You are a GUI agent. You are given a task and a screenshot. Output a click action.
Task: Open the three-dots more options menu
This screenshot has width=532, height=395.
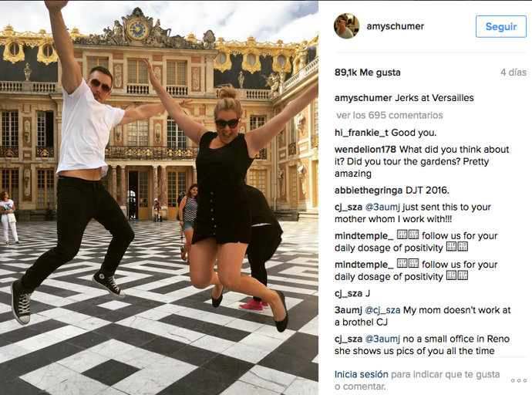click(518, 380)
